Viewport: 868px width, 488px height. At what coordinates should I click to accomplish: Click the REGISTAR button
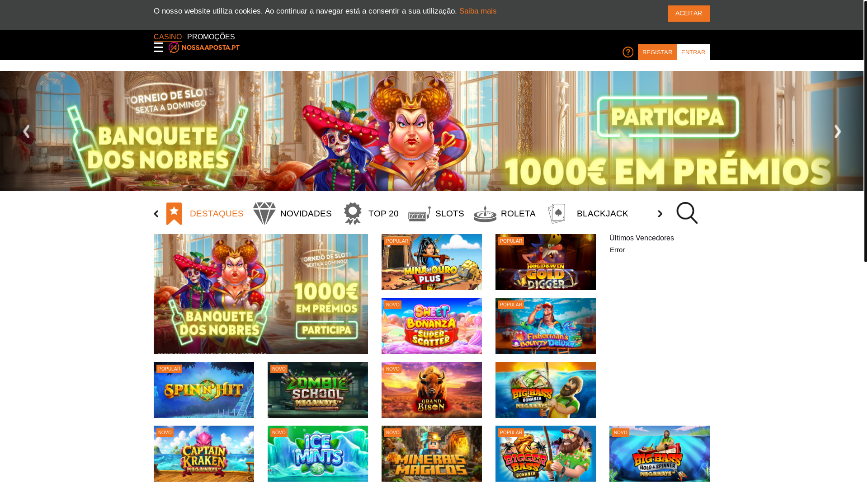click(x=657, y=52)
